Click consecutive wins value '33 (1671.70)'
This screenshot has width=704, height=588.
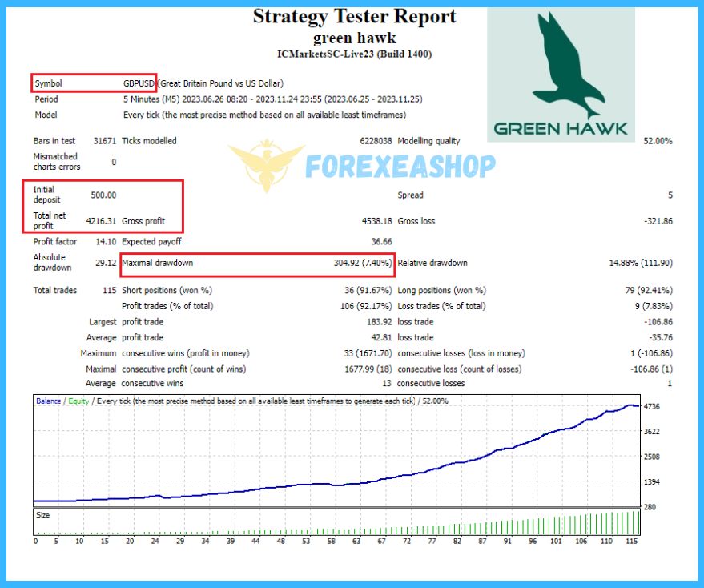coord(368,353)
